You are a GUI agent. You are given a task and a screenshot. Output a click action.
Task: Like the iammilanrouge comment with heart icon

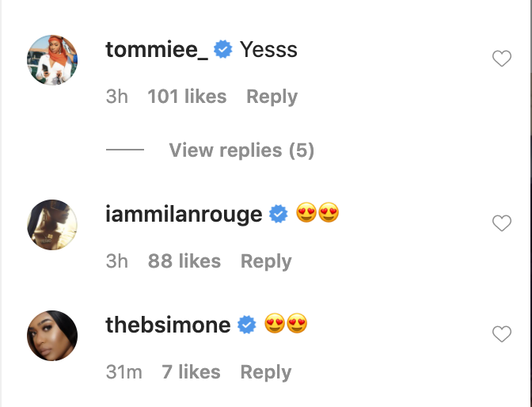coord(502,224)
